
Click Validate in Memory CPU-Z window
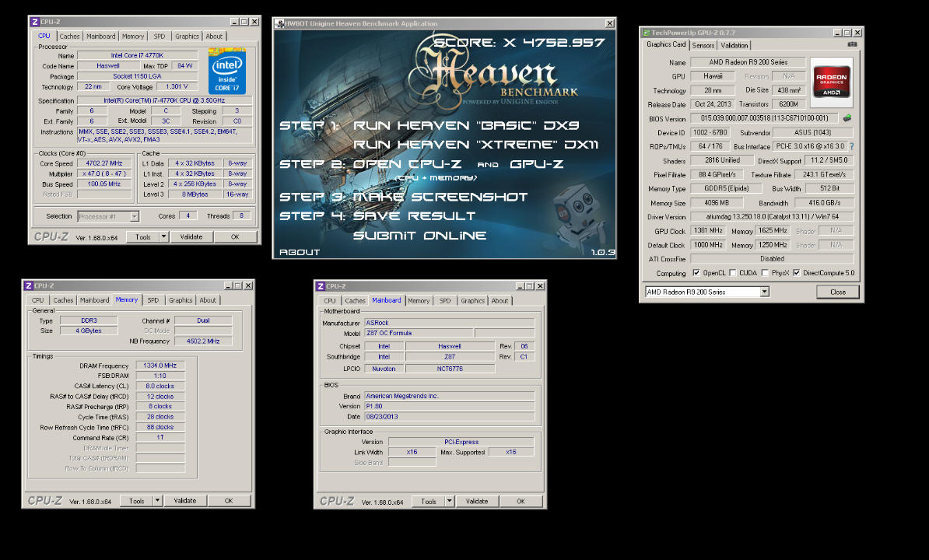pos(185,501)
